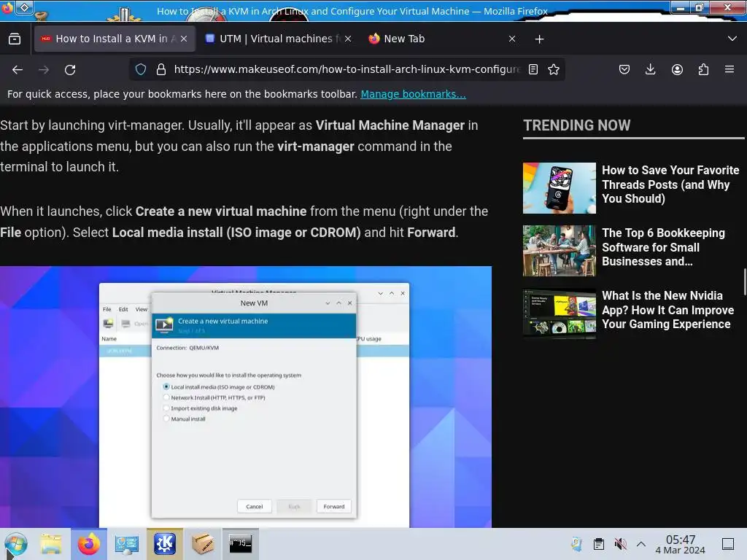Open the Downloads panel
747x560 pixels.
650,69
